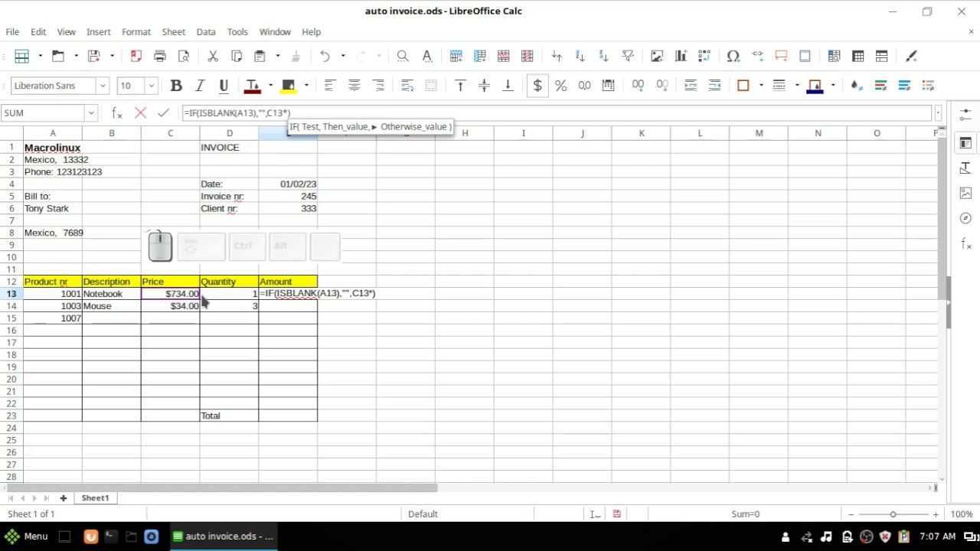Screen dimensions: 980x551
Task: Expand the Save dropdown arrow
Action: tap(112, 56)
